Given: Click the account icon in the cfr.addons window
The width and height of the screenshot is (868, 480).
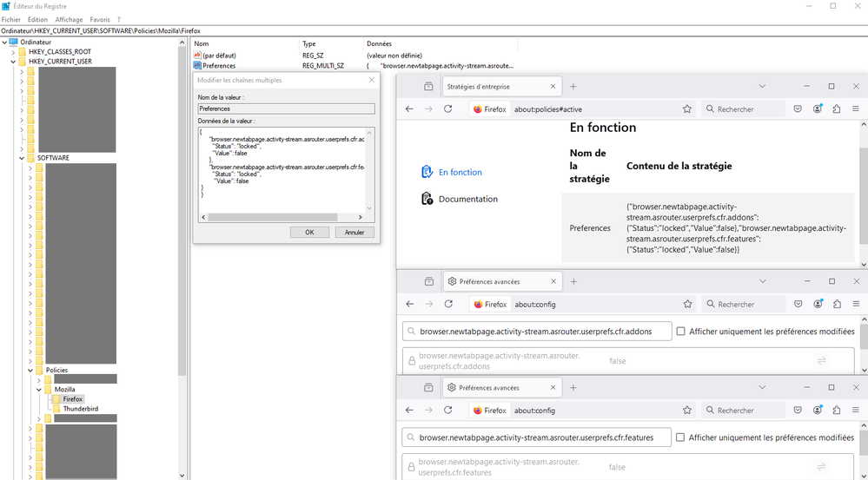Looking at the screenshot, I should point(818,305).
